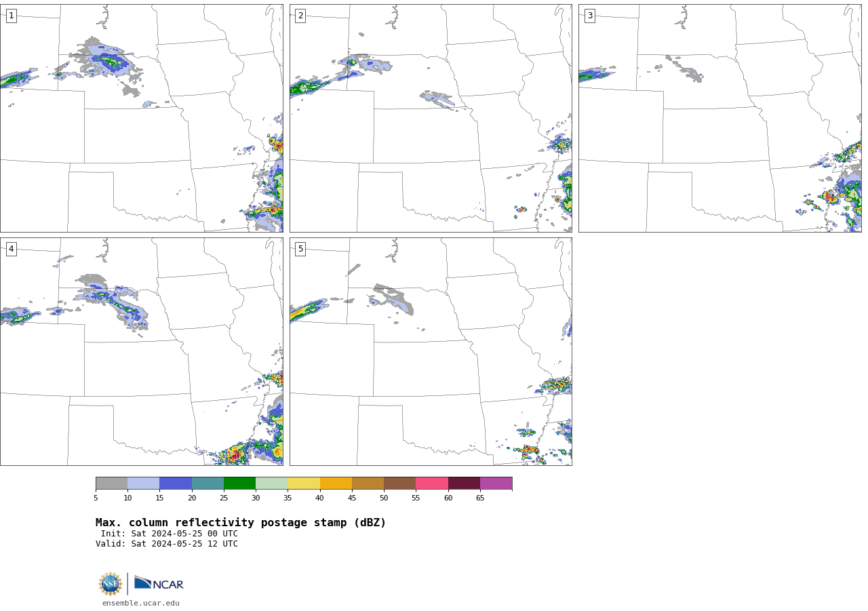868x611 pixels.
Task: Click the number 5 panel label
Action: [300, 249]
